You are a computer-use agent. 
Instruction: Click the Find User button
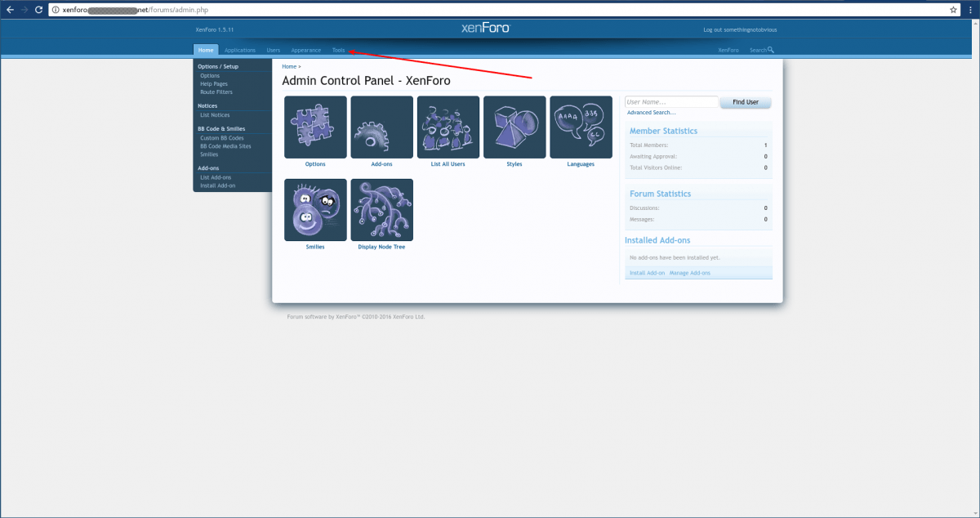[x=744, y=101]
